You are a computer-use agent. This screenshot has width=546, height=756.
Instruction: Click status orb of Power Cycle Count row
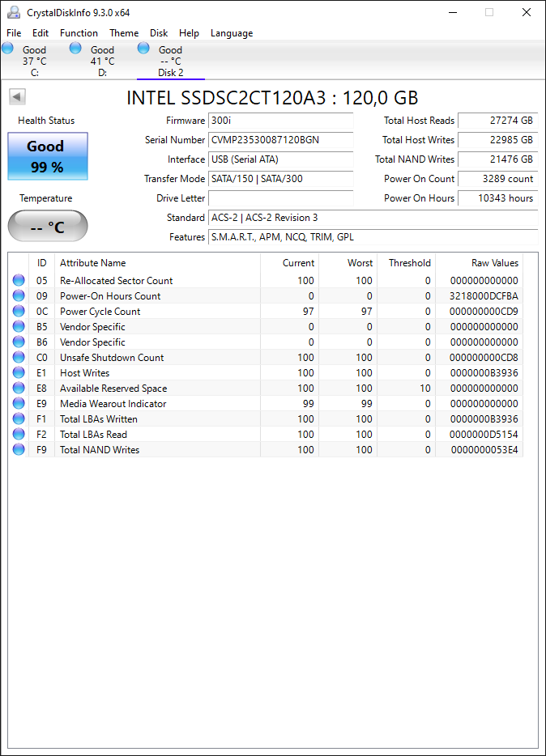click(x=19, y=311)
